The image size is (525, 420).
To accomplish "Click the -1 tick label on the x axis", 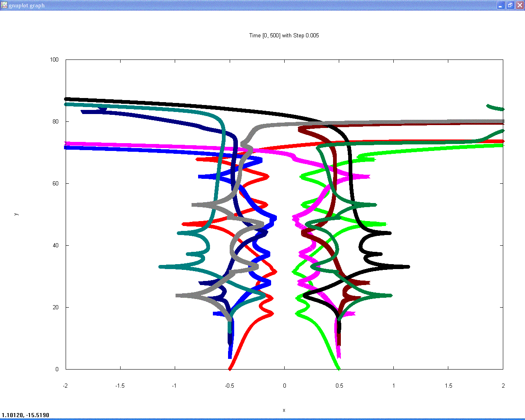I will [174, 386].
